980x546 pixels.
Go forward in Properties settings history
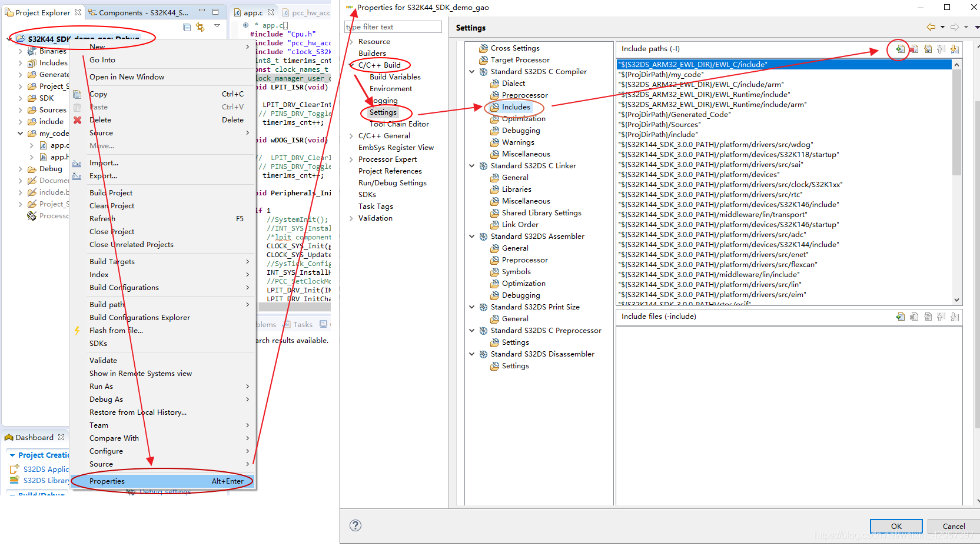pos(955,27)
